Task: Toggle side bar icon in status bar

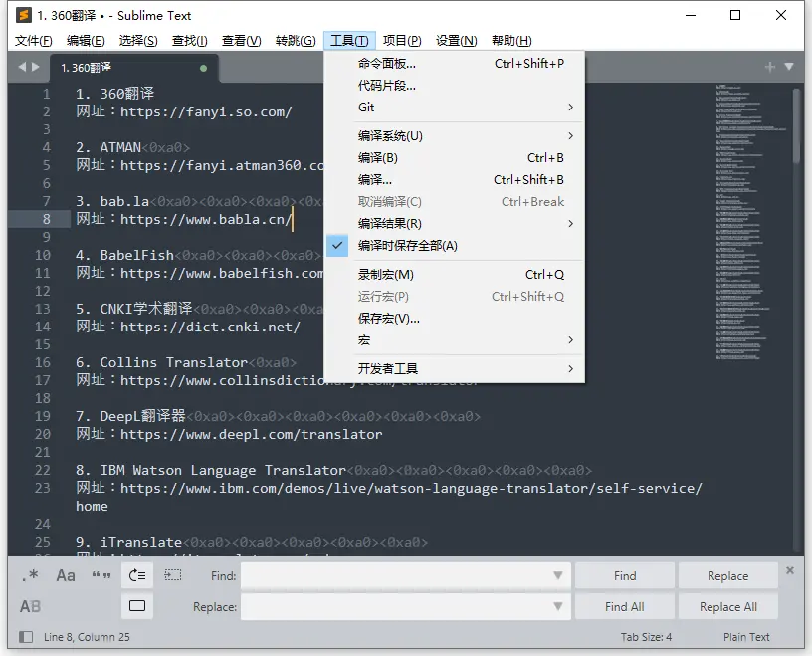Action: pyautogui.click(x=26, y=637)
